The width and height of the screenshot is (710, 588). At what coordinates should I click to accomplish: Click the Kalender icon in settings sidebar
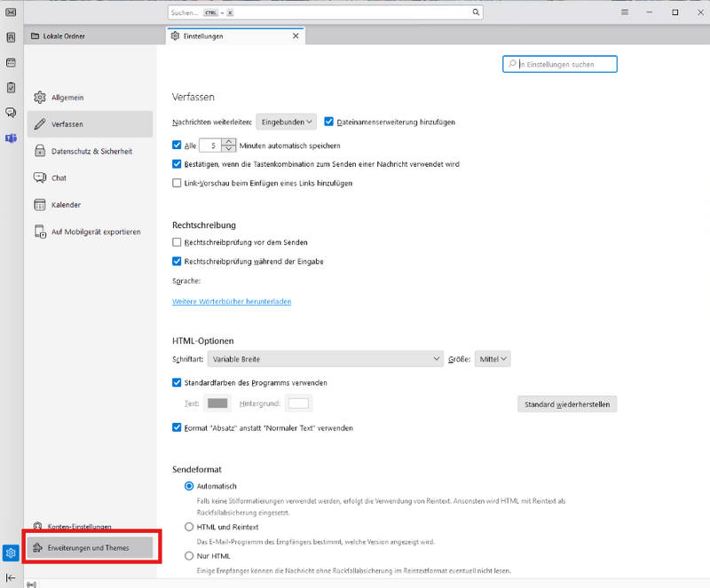40,205
